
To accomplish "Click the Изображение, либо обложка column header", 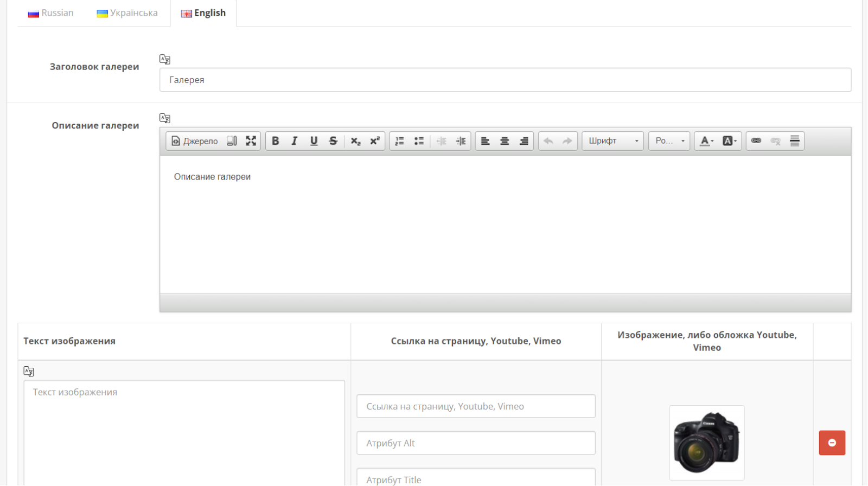I will [x=707, y=341].
